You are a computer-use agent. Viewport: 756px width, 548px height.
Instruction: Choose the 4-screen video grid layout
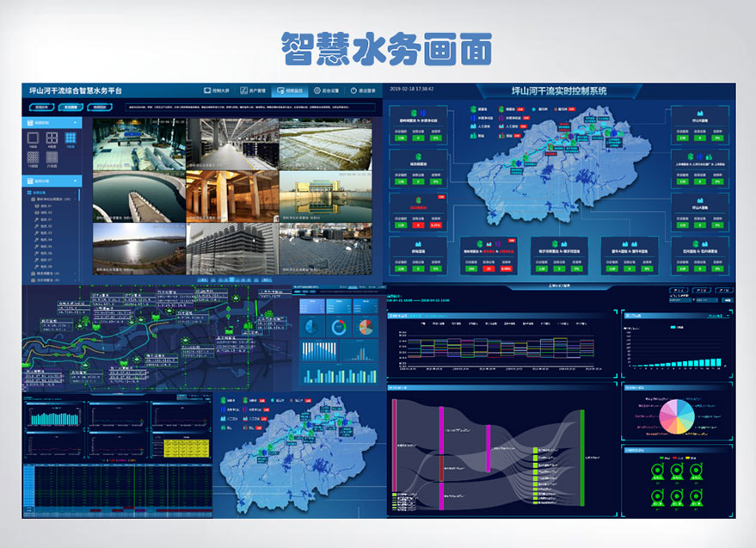[x=53, y=139]
